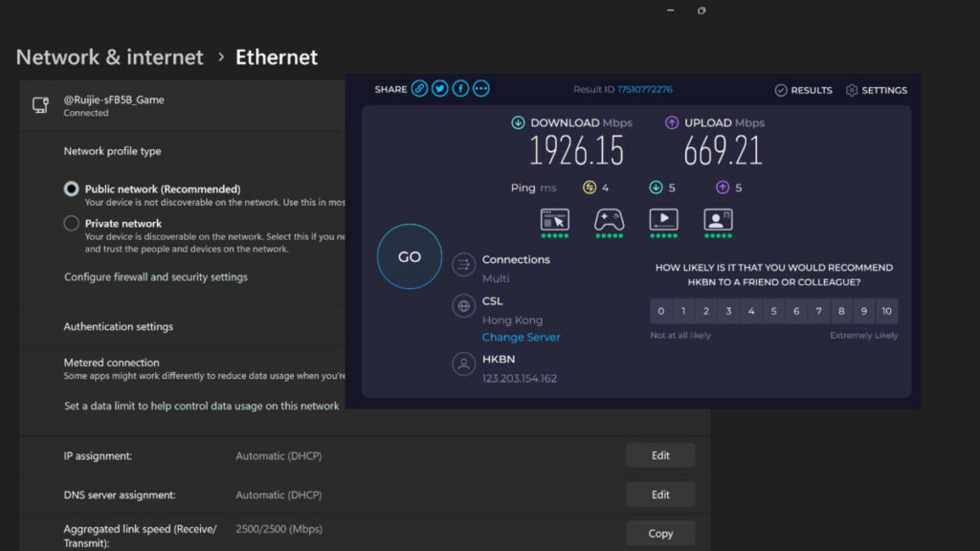The height and width of the screenshot is (551, 980).
Task: Click the download ping latency icon
Action: click(656, 187)
